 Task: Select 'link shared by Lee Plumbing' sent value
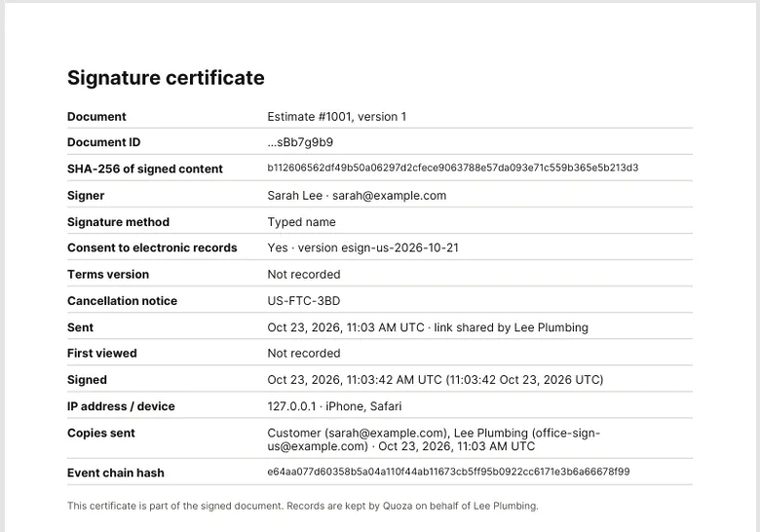pyautogui.click(x=511, y=327)
